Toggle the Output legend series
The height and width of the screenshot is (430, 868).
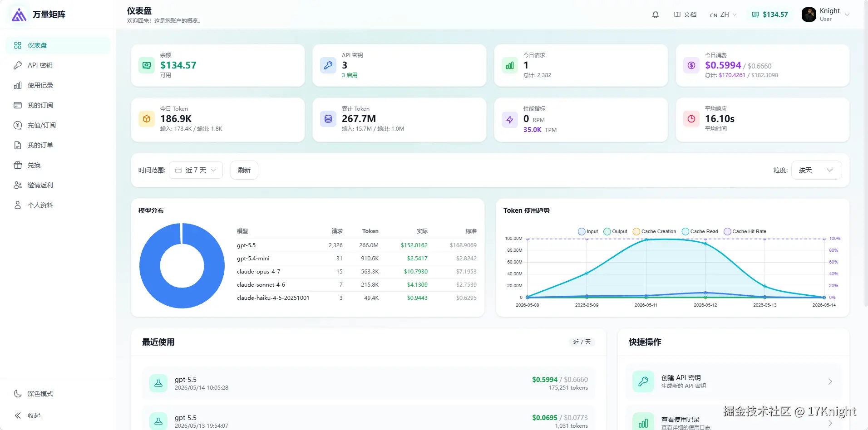(615, 231)
